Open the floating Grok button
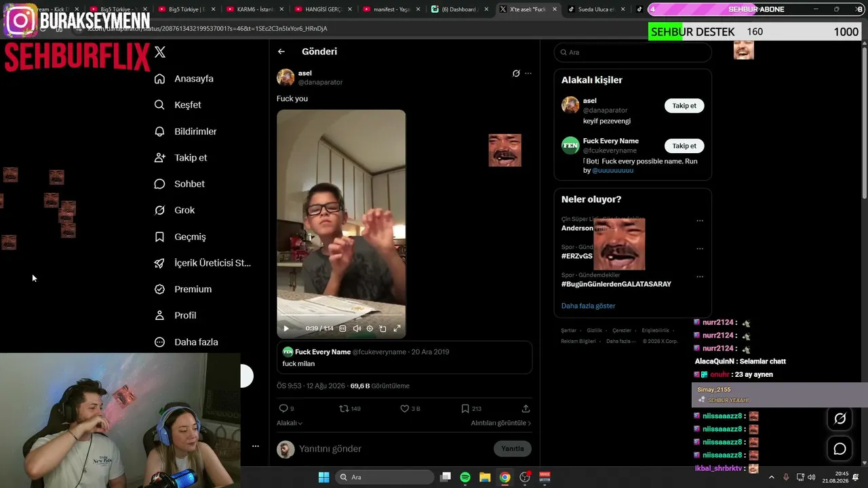This screenshot has width=868, height=488. [840, 419]
